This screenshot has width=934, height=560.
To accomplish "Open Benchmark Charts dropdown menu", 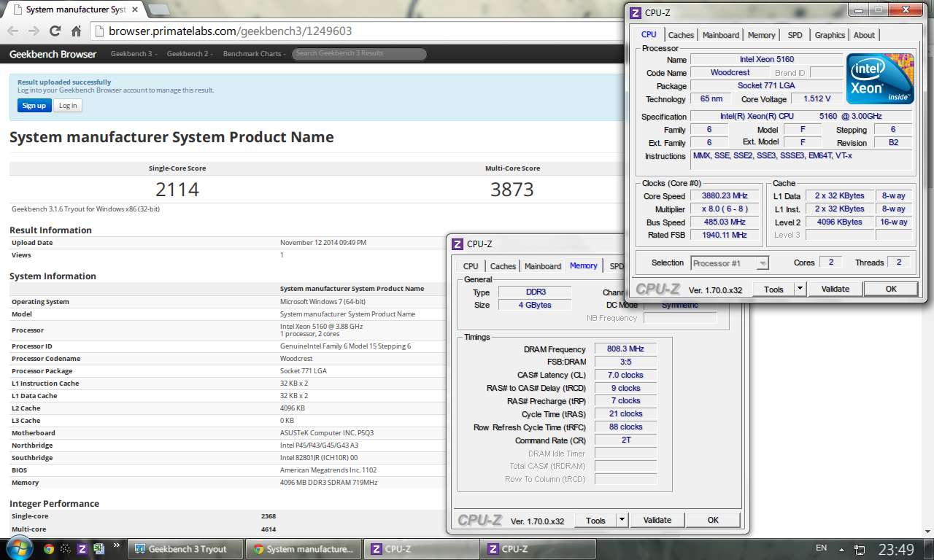I will tap(255, 54).
